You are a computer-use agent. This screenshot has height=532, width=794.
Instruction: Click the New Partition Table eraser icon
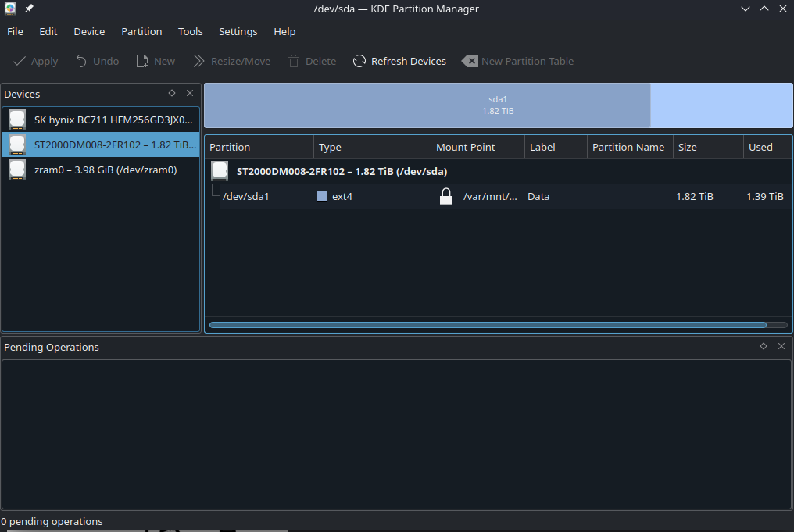pyautogui.click(x=470, y=61)
